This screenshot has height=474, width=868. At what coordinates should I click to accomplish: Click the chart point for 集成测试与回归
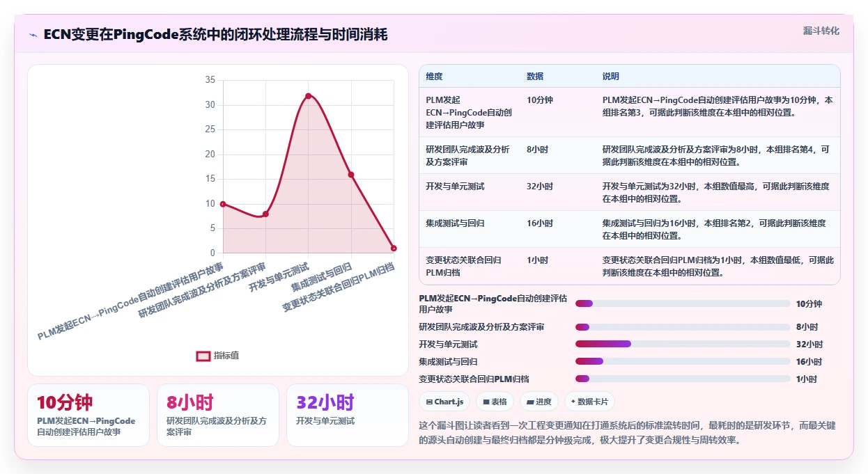pos(351,175)
